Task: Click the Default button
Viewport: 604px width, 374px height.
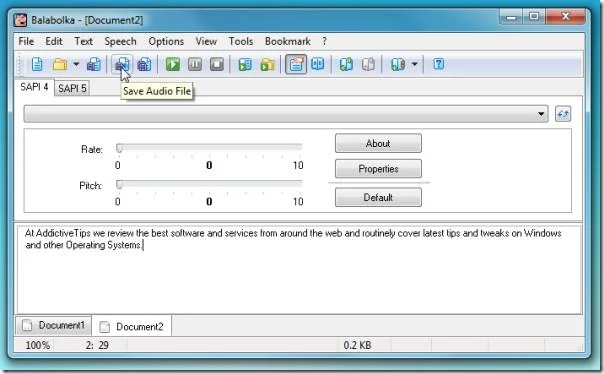Action: (x=378, y=198)
